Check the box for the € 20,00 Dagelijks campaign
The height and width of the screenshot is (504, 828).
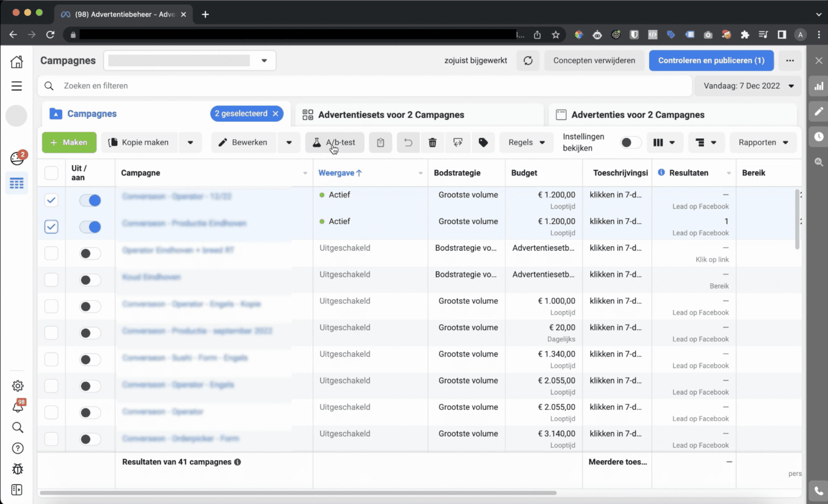tap(51, 333)
